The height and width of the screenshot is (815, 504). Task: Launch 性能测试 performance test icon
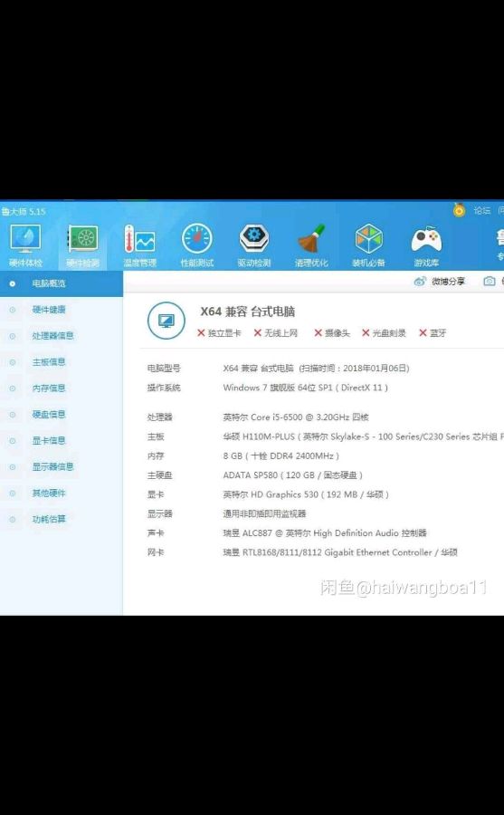[x=197, y=245]
